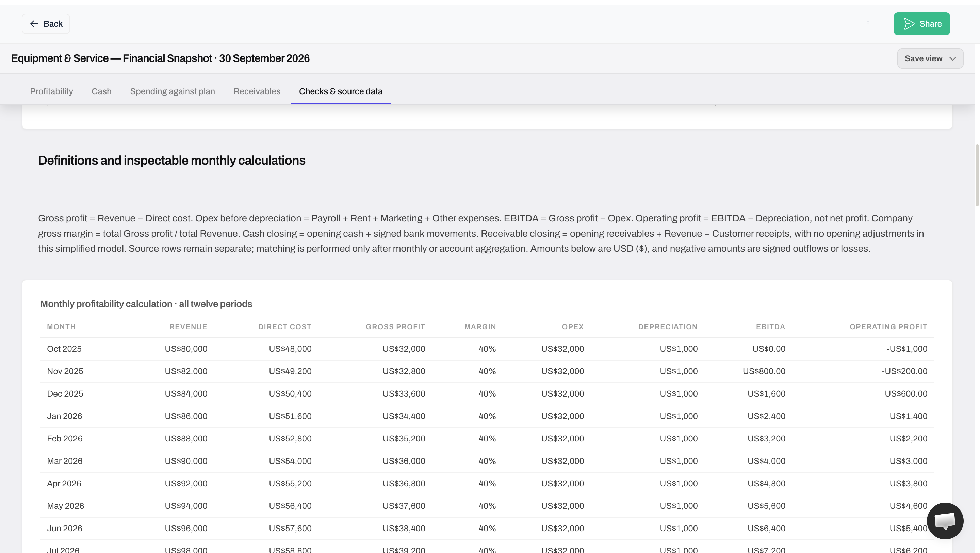Select the Apr 2026 row label
This screenshot has width=980, height=553.
pos(64,483)
